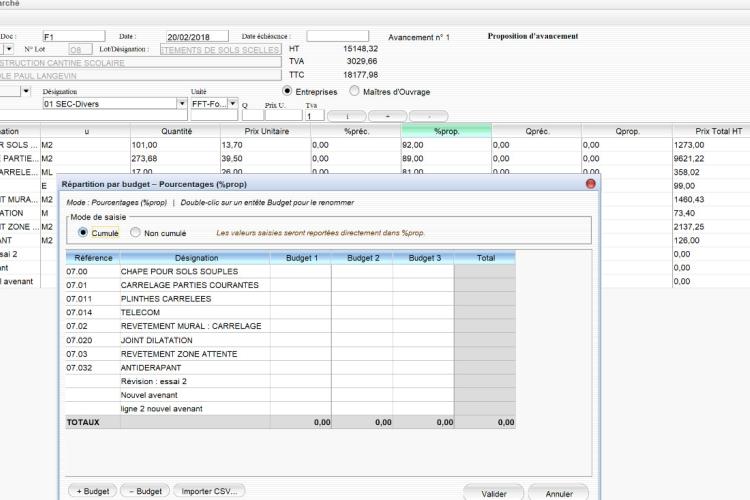
Task: Click Budget 1 cell for TELECOM row
Action: [301, 312]
